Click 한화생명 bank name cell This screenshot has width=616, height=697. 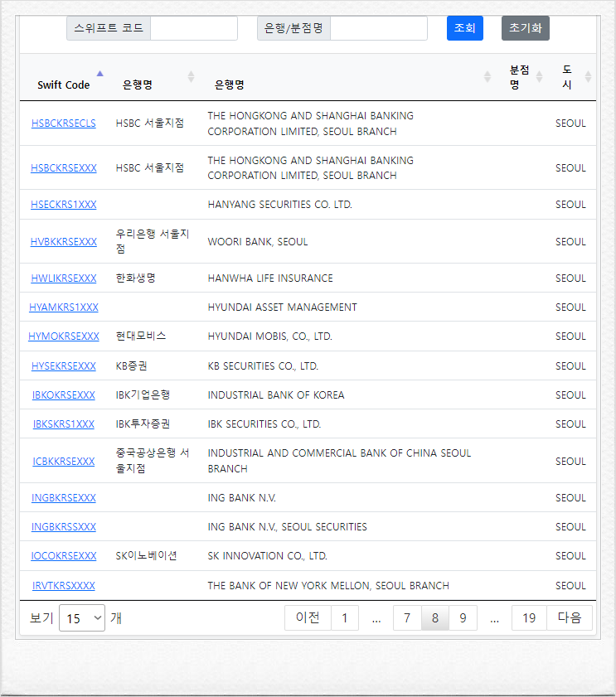pos(135,278)
